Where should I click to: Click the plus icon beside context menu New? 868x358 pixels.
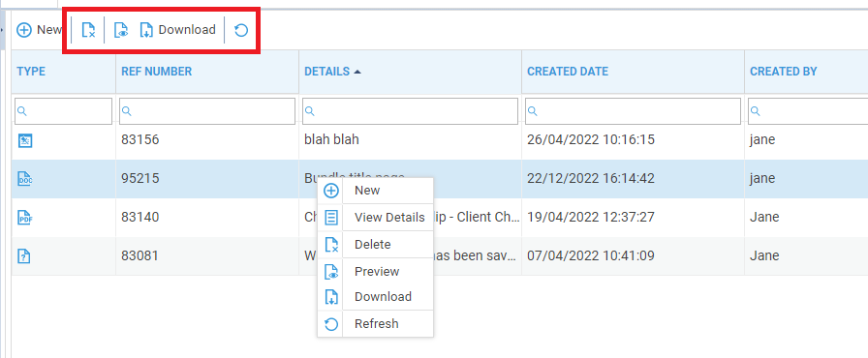point(331,192)
